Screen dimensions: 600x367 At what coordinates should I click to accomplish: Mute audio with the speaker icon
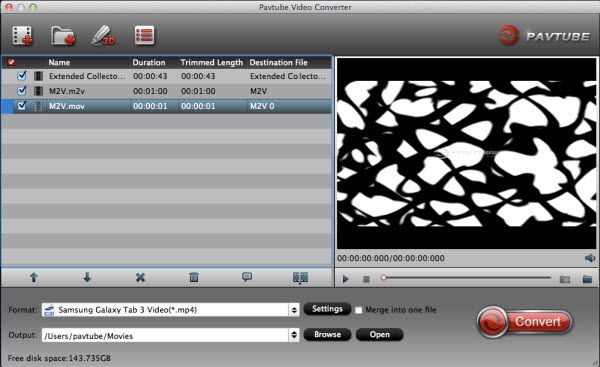(x=590, y=258)
